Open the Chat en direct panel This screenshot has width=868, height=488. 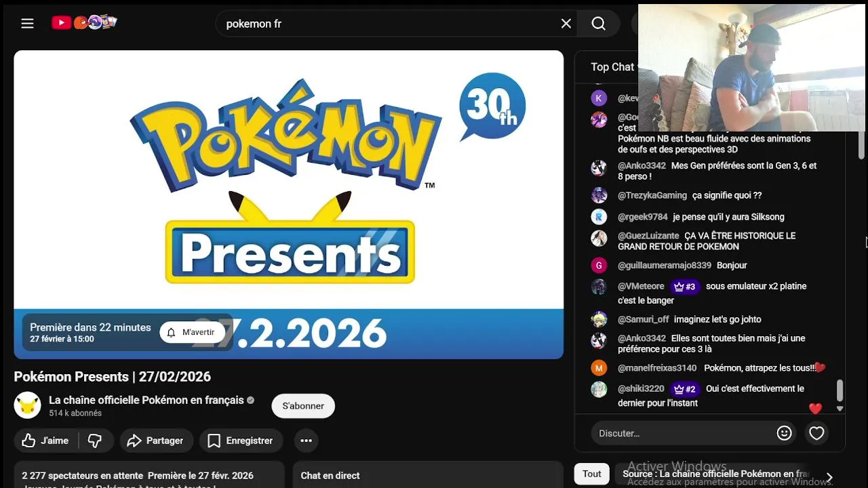coord(428,476)
